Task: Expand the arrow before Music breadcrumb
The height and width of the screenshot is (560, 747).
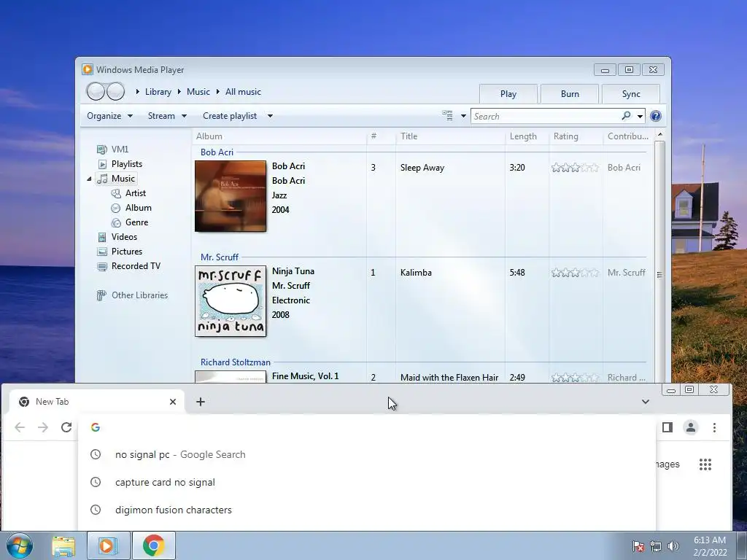Action: 179,91
